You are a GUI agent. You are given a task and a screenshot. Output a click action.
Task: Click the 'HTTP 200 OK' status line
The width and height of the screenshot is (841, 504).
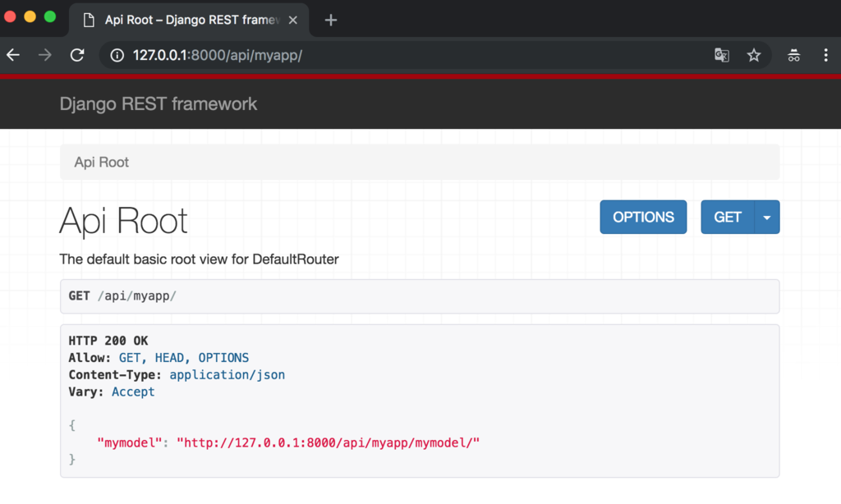(x=108, y=341)
